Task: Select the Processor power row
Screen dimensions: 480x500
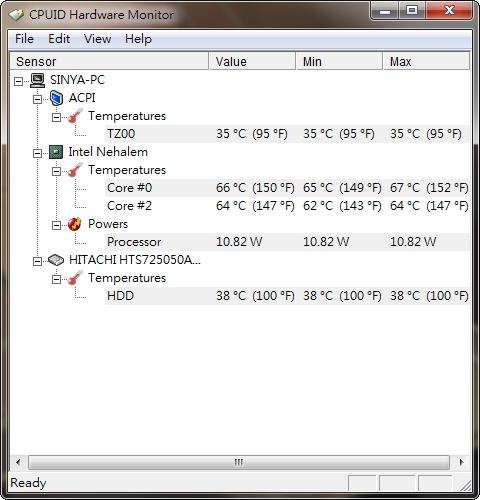Action: pyautogui.click(x=287, y=242)
